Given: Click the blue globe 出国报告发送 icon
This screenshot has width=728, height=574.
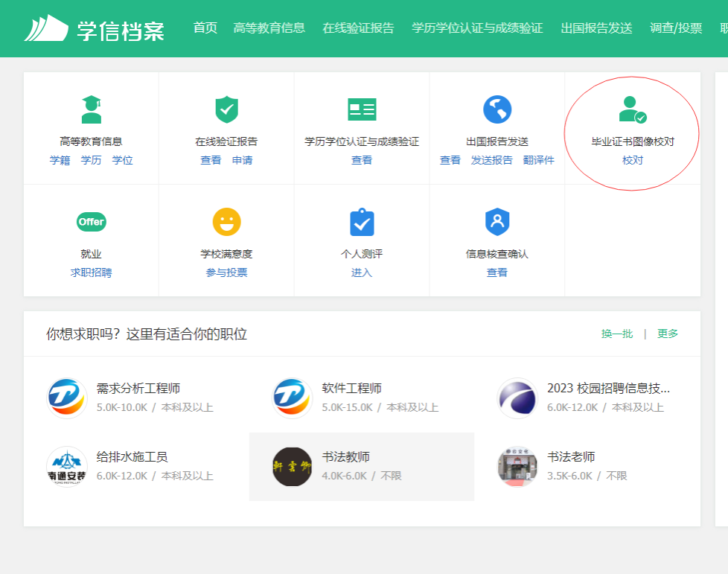Looking at the screenshot, I should (497, 109).
